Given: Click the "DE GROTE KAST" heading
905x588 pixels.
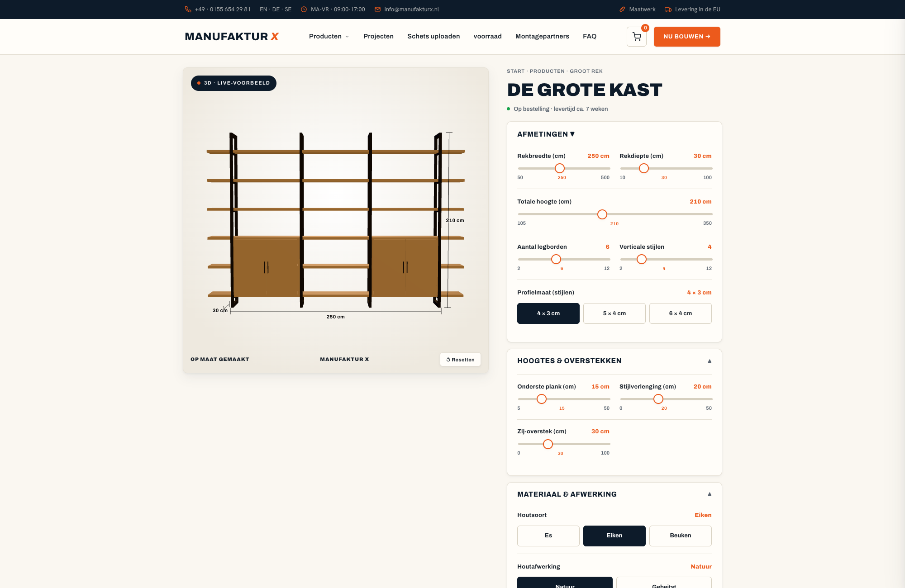Looking at the screenshot, I should pos(585,90).
